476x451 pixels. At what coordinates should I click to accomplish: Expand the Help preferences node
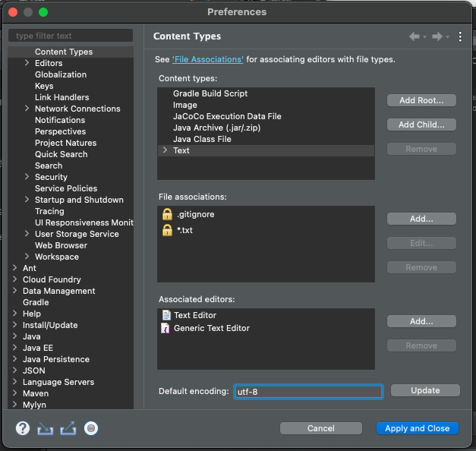click(14, 314)
